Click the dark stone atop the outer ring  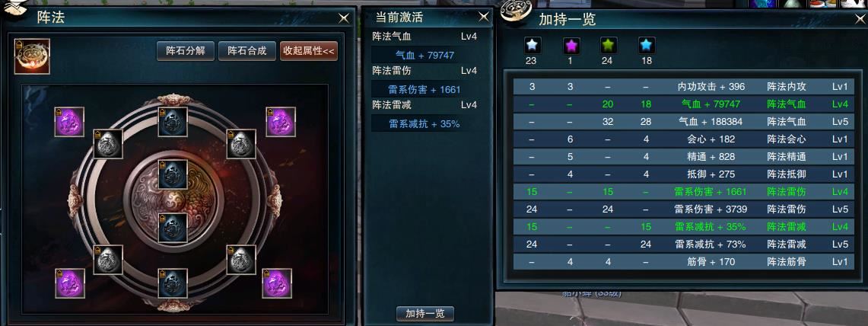pyautogui.click(x=173, y=121)
